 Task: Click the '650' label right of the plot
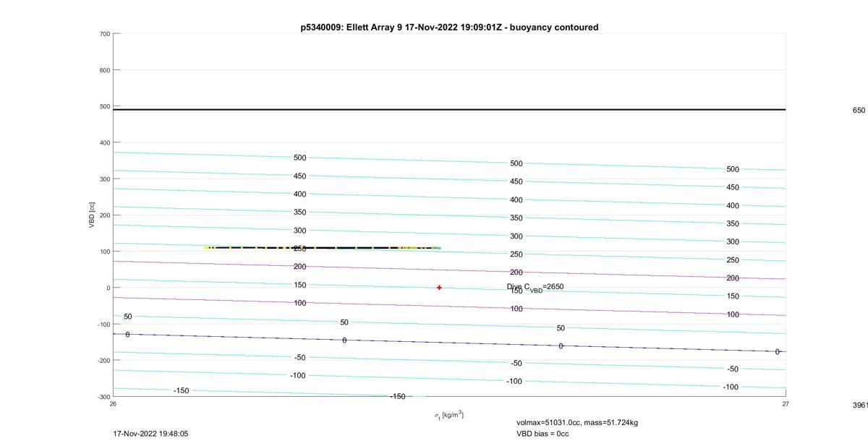tap(859, 111)
